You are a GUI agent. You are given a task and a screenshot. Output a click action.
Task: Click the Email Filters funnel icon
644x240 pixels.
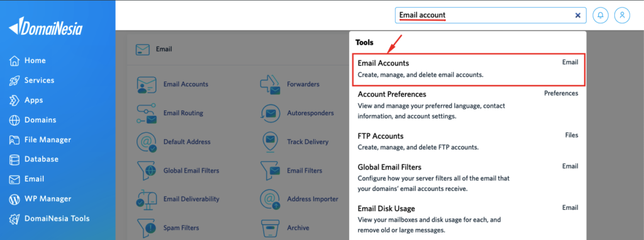[270, 171]
